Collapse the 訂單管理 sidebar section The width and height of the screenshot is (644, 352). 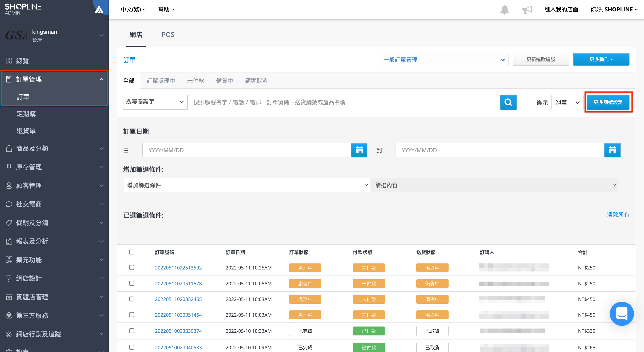point(101,79)
